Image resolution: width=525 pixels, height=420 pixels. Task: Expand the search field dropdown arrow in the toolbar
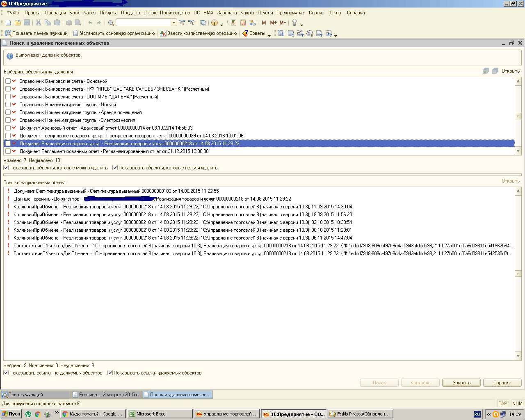(174, 23)
